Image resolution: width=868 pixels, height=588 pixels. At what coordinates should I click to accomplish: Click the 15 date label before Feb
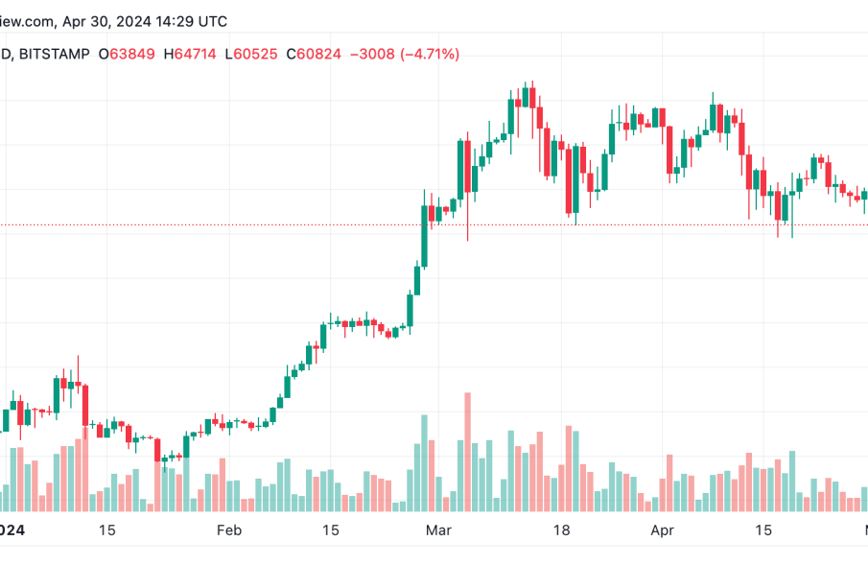pos(107,530)
